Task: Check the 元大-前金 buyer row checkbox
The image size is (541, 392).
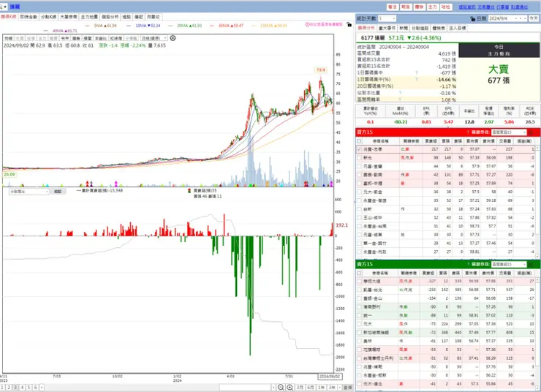Action: click(359, 192)
